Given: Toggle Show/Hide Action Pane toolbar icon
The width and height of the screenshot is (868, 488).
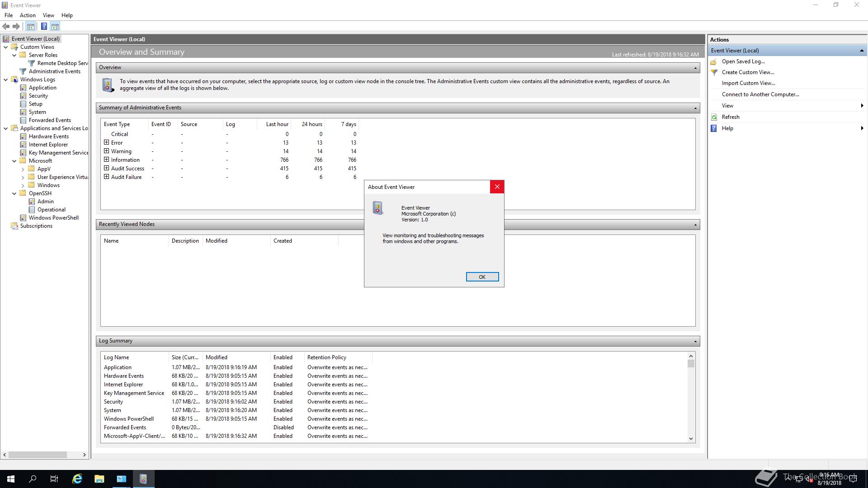Looking at the screenshot, I should 55,26.
